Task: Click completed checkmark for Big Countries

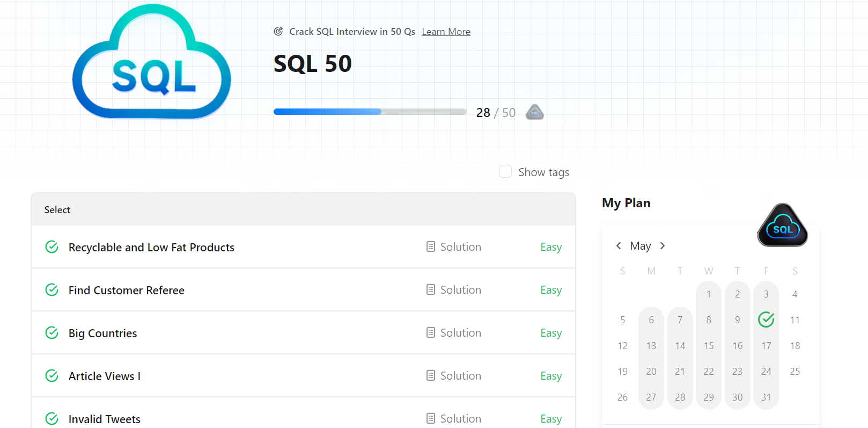Action: pyautogui.click(x=52, y=333)
